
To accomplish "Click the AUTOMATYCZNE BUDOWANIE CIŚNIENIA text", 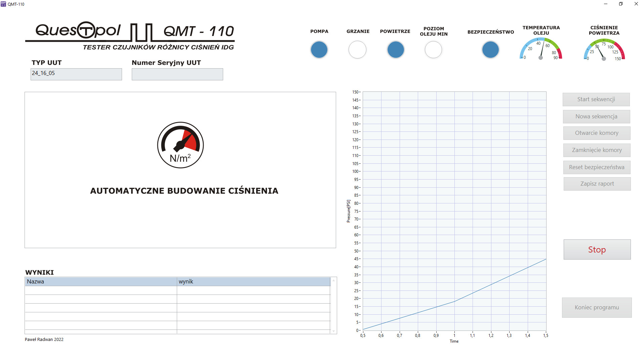I will pos(184,191).
